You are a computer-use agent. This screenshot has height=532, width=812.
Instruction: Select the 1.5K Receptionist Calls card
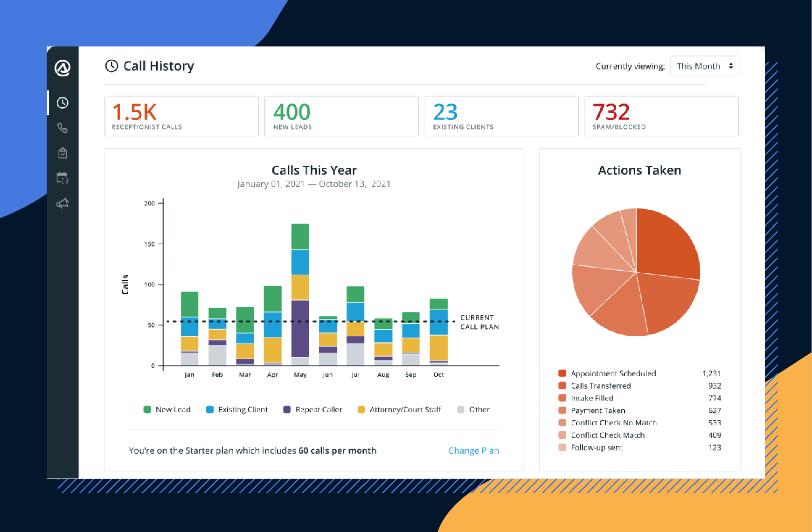[181, 116]
